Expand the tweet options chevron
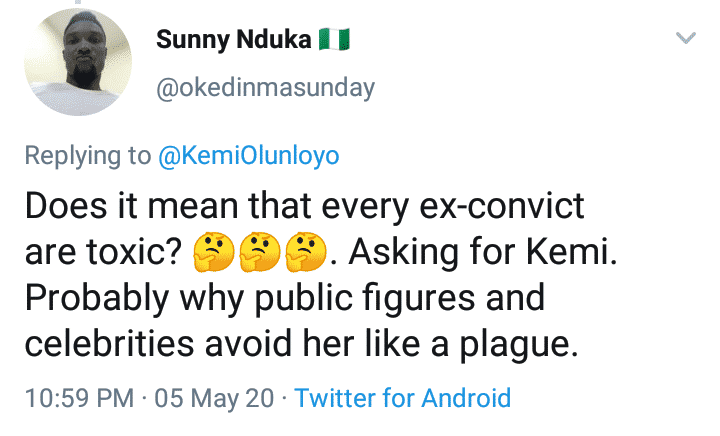Image resolution: width=720 pixels, height=436 pixels. click(685, 38)
